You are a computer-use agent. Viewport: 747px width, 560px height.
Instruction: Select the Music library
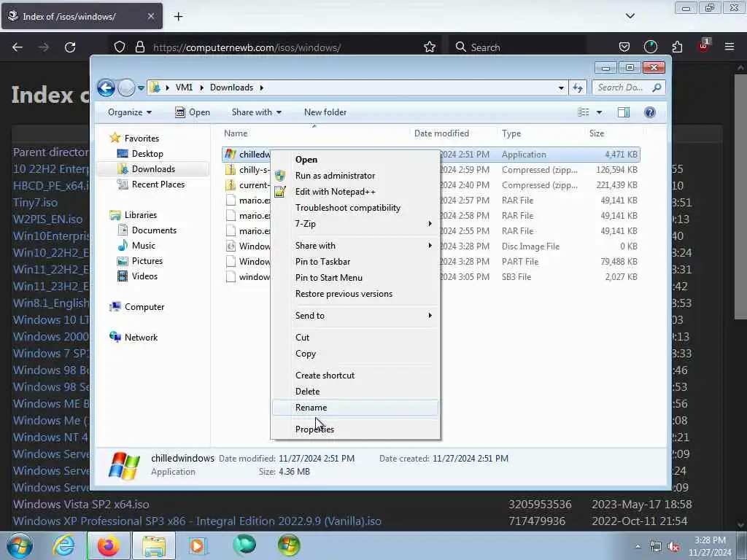pos(136,246)
